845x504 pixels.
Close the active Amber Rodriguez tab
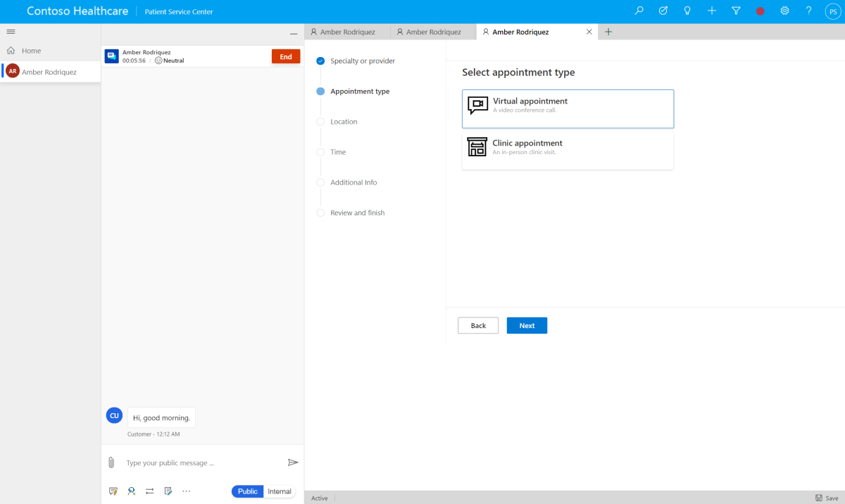coord(589,32)
